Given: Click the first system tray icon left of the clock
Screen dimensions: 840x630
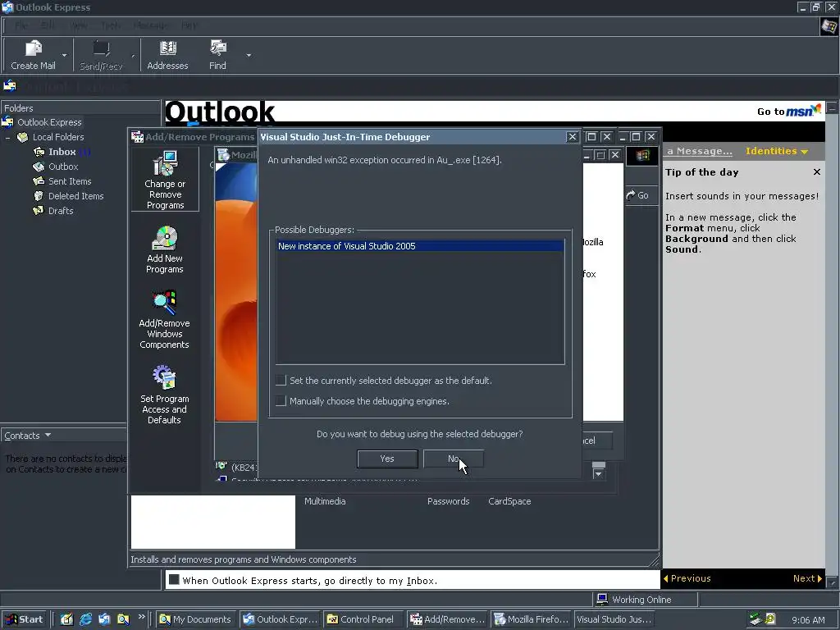Looking at the screenshot, I should coord(756,619).
